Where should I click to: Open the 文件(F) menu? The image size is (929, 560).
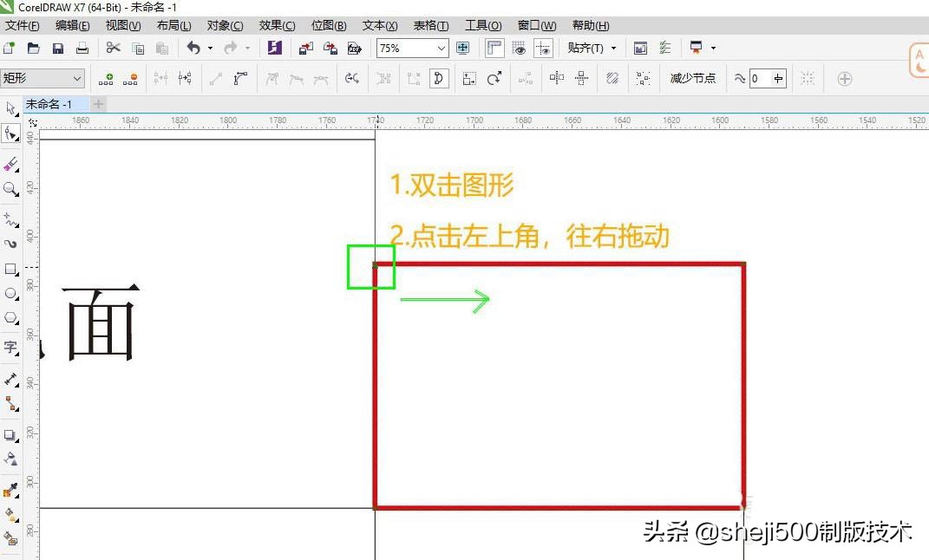23,25
